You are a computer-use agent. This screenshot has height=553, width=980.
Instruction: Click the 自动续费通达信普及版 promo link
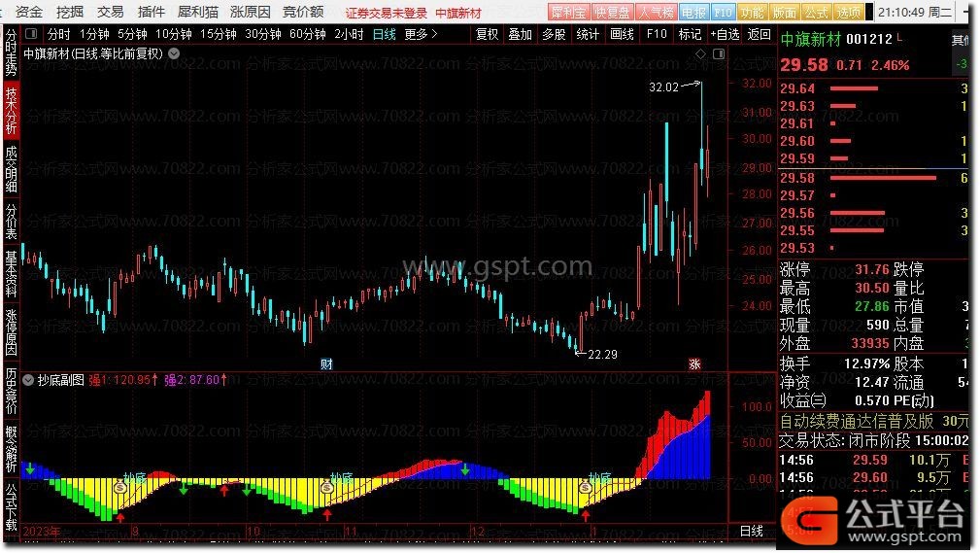click(857, 421)
